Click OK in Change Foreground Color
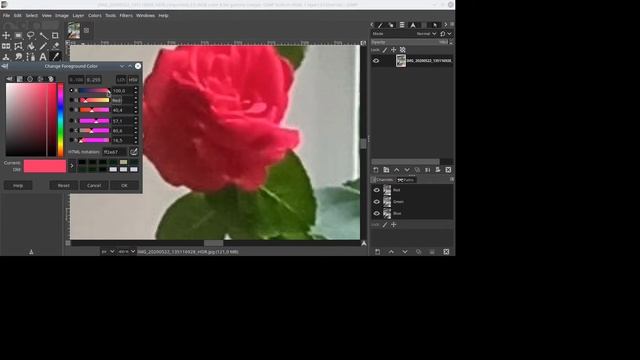Viewport: 640px width, 360px height. pyautogui.click(x=124, y=186)
